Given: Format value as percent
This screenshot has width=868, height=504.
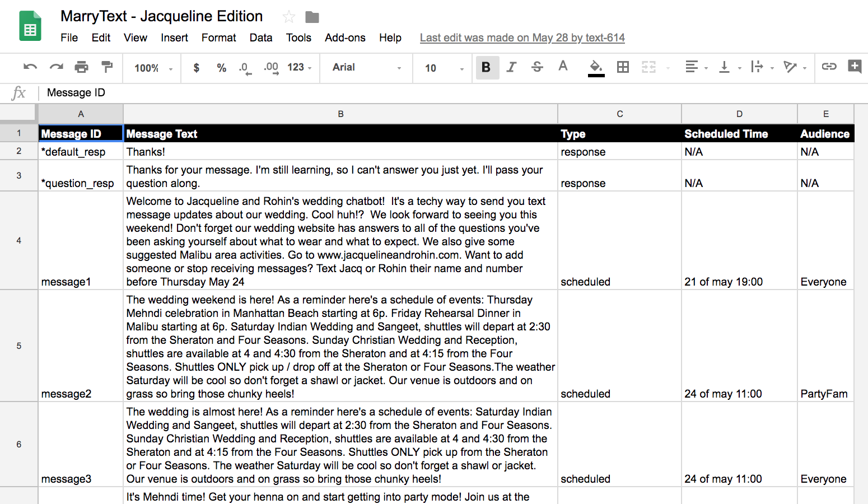Looking at the screenshot, I should (x=221, y=67).
